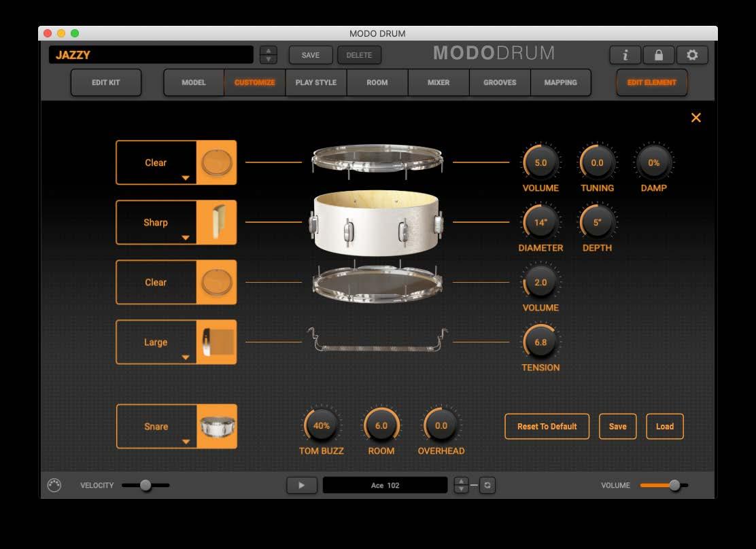Toggle the groove loop sync icon

pos(487,485)
